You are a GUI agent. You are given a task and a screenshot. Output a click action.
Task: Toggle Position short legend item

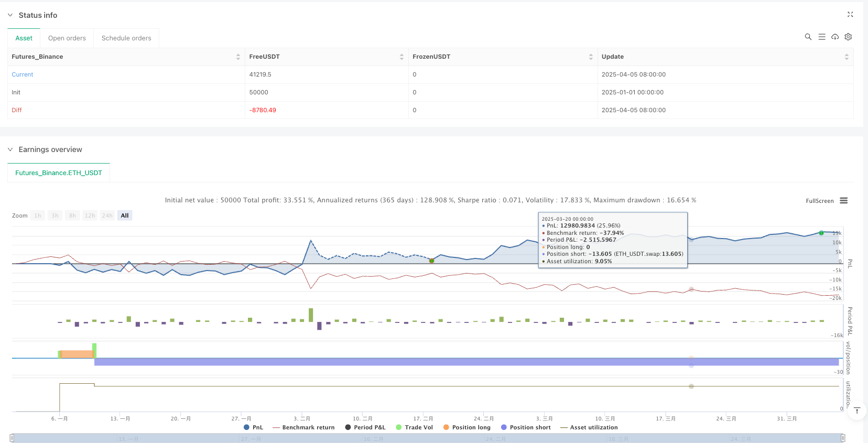point(526,427)
